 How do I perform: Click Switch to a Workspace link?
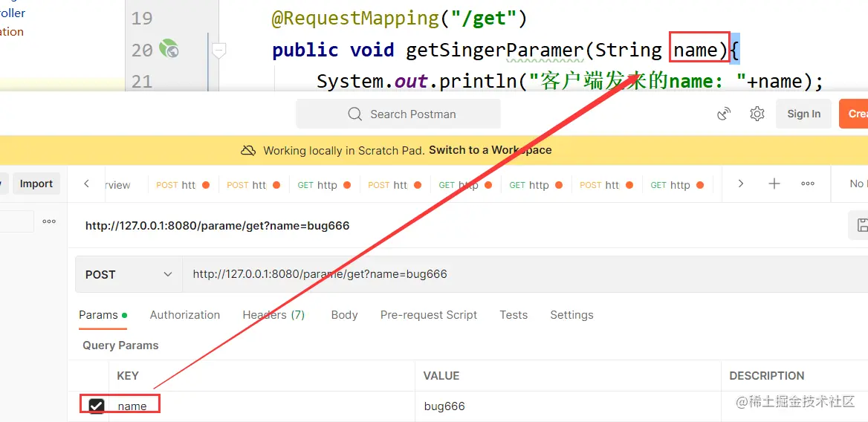[490, 150]
